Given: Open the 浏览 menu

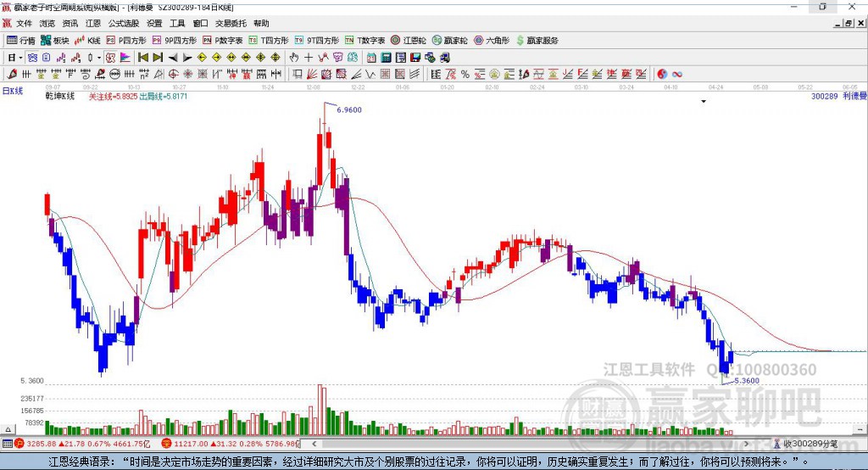Looking at the screenshot, I should click(x=47, y=23).
